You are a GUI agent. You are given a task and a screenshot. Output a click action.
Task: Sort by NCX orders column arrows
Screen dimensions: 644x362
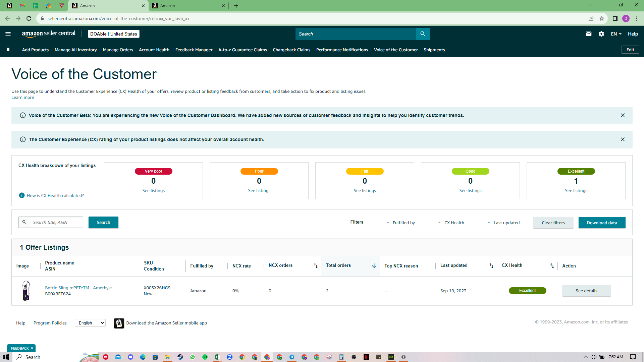pos(316,266)
